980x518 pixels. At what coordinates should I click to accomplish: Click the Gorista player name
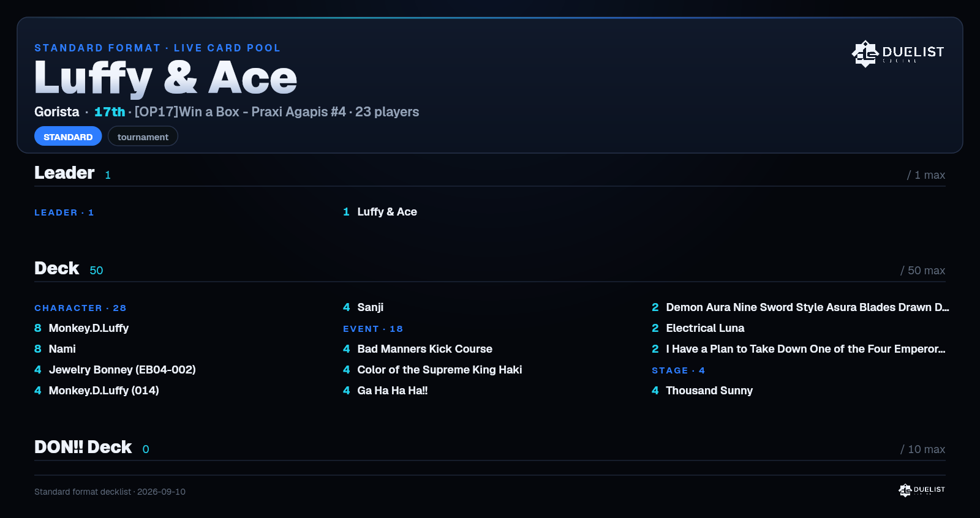click(x=57, y=112)
